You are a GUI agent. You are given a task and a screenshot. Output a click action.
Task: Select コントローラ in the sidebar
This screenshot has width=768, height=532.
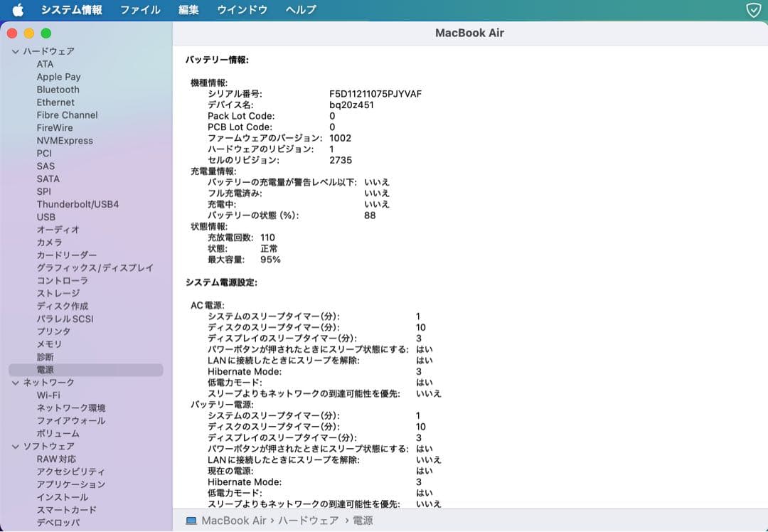pos(62,281)
